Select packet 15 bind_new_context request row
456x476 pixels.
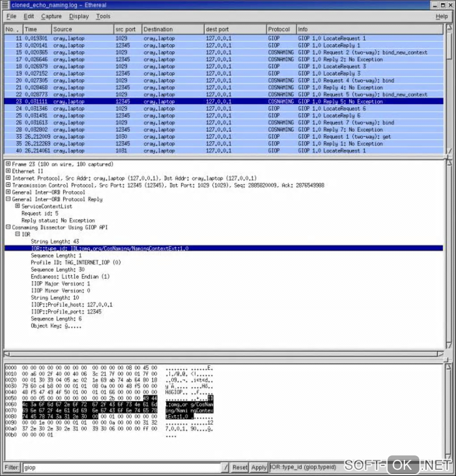click(224, 52)
